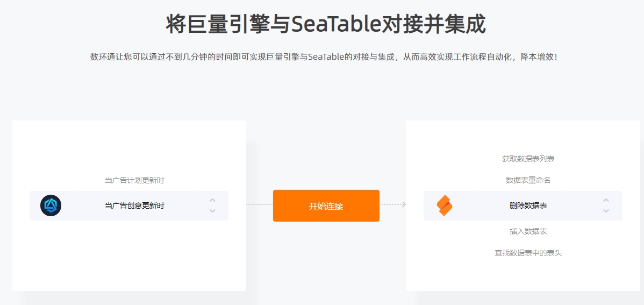Click the down chevron in trigger selector
This screenshot has height=305, width=644.
(x=212, y=210)
